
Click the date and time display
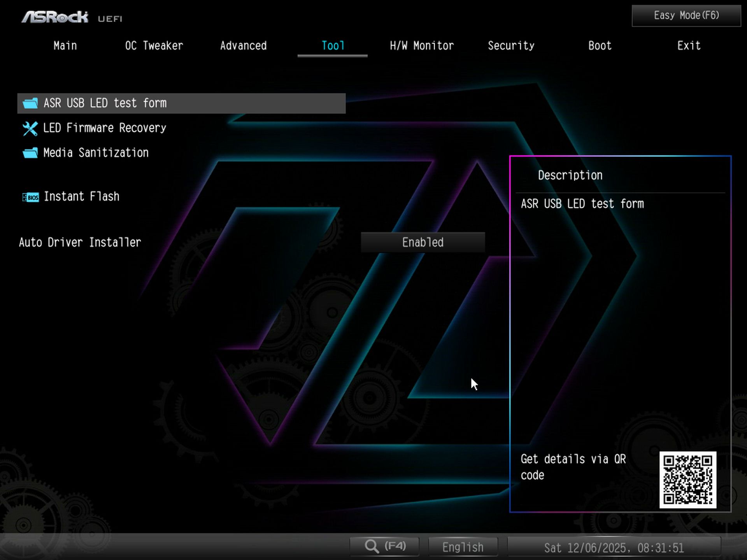click(x=615, y=547)
